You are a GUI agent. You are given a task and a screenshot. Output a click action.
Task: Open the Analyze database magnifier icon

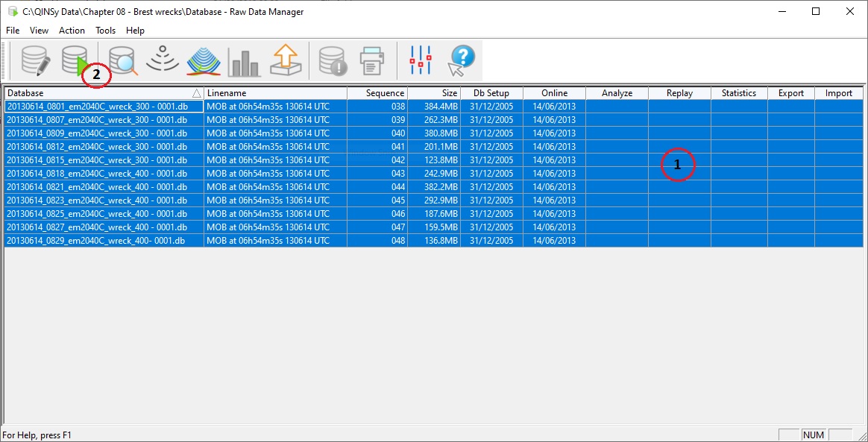coord(123,60)
